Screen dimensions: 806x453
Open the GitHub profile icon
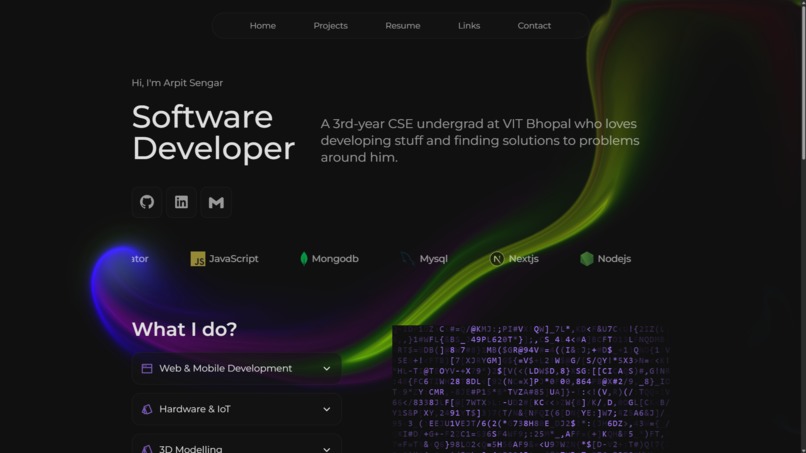click(x=147, y=202)
